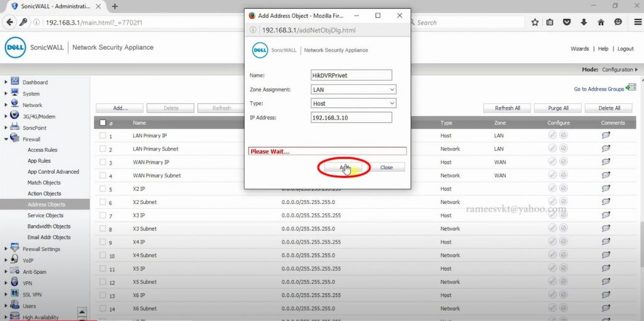The image size is (644, 321).
Task: Check the box for X4 Subnet
Action: 103,255
